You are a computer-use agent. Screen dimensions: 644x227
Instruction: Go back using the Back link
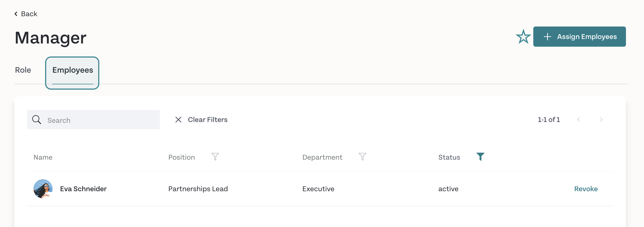point(26,14)
